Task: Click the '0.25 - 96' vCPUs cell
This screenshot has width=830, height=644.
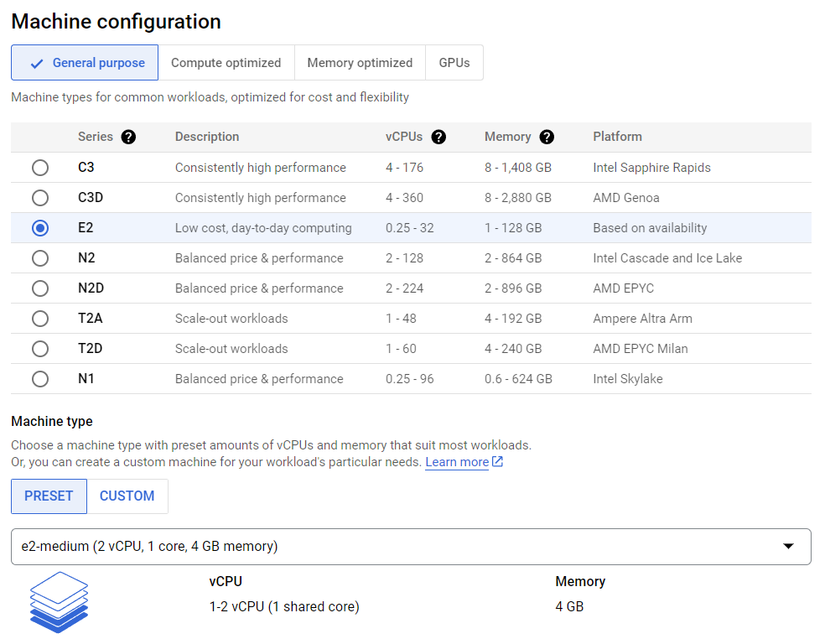Action: point(410,379)
